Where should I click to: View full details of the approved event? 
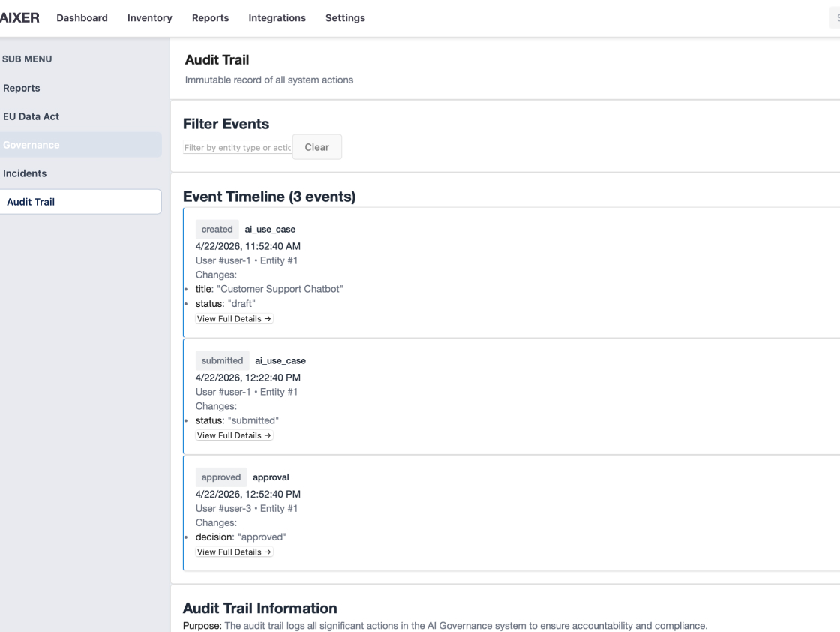pyautogui.click(x=233, y=551)
